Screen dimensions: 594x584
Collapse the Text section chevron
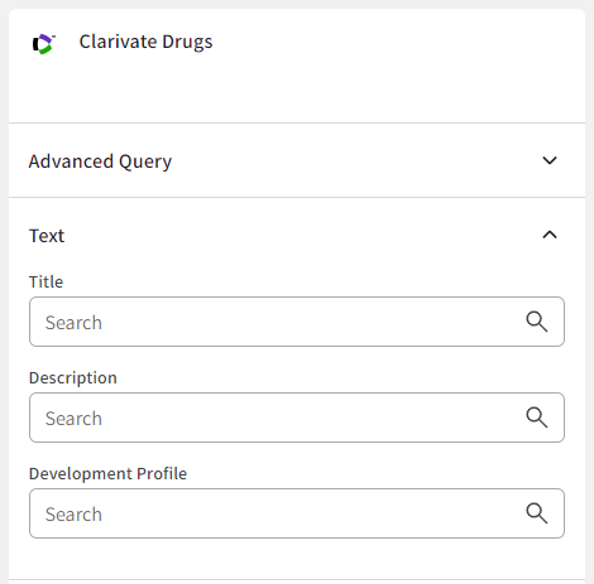click(550, 235)
